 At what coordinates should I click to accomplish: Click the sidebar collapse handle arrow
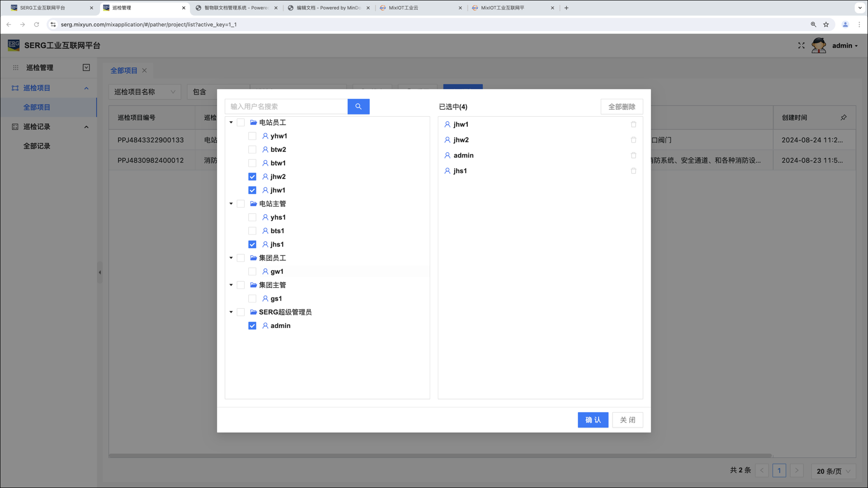(100, 272)
